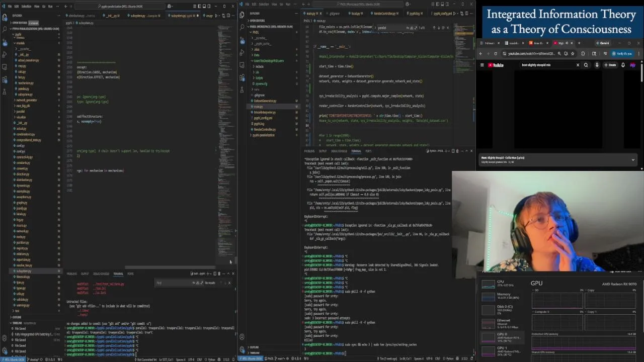Select GPU 0 row in Task Manager
This screenshot has height=362, width=644.
tap(502, 337)
